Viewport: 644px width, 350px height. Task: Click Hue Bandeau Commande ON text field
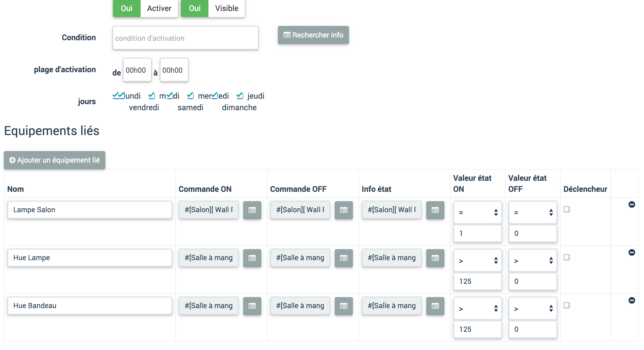(209, 306)
